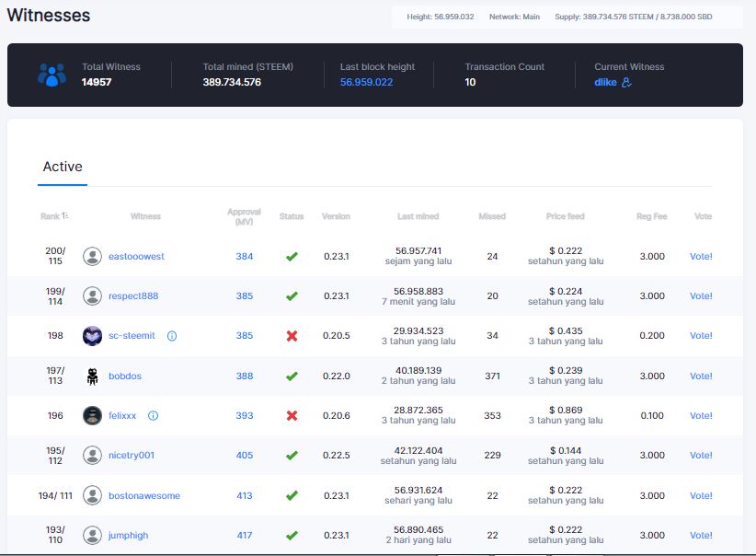
Task: Click Vote! for nicetry001
Action: (x=701, y=455)
